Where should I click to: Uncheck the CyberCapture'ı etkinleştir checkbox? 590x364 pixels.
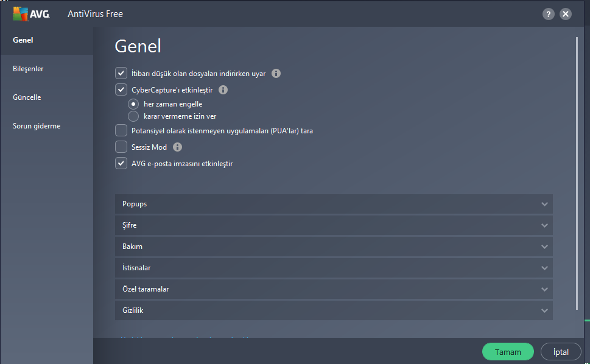coord(121,90)
